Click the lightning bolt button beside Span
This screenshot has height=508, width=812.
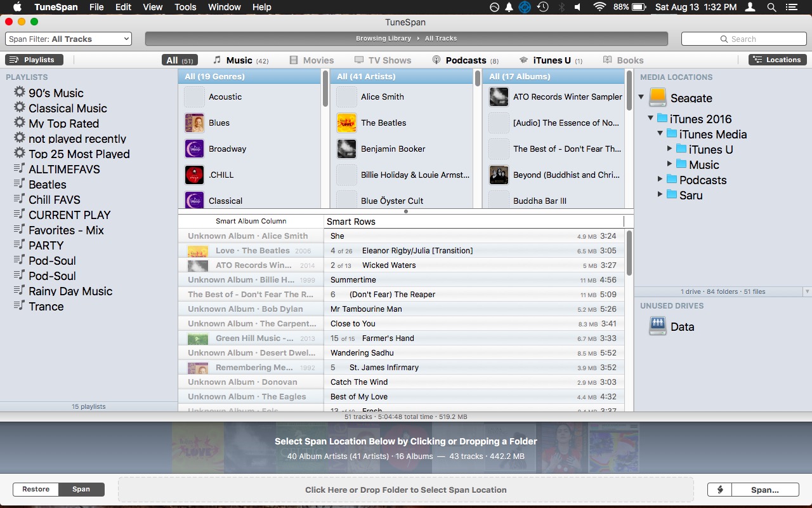pos(720,490)
